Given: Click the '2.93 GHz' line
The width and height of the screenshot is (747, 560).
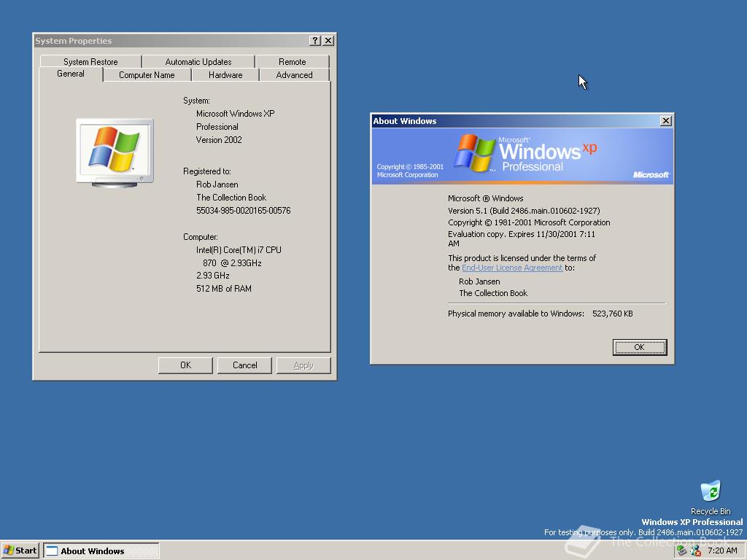Looking at the screenshot, I should click(213, 276).
